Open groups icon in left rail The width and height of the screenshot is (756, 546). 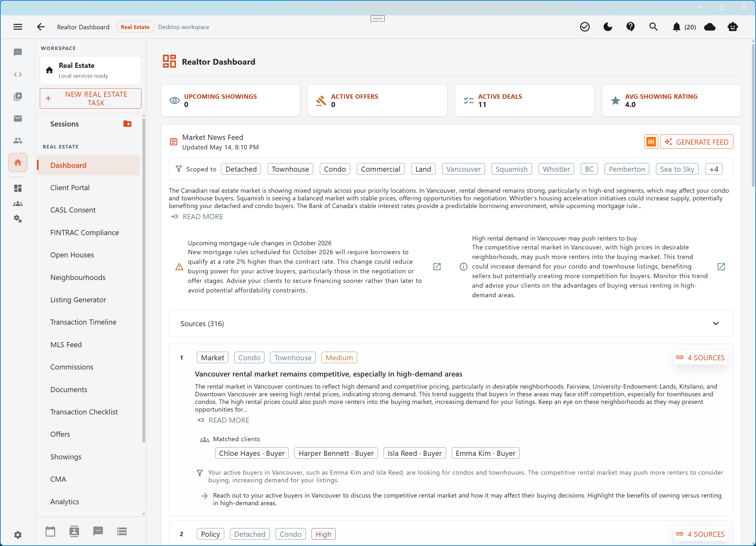[x=18, y=204]
